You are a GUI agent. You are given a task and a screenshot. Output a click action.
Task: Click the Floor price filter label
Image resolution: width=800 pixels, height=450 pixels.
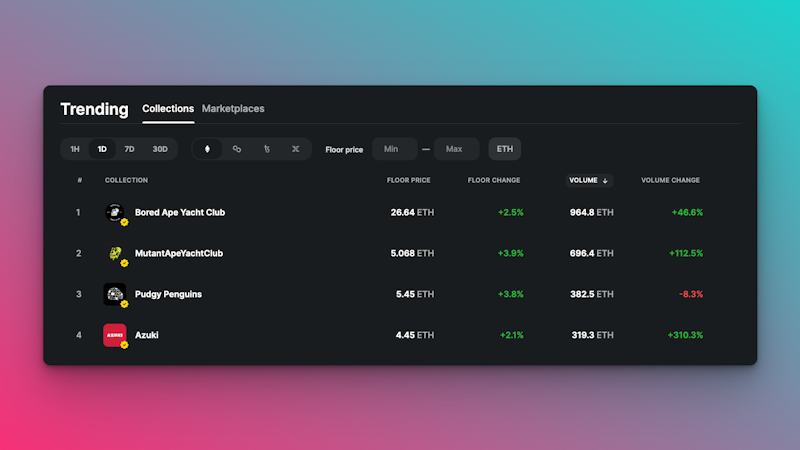tap(344, 149)
